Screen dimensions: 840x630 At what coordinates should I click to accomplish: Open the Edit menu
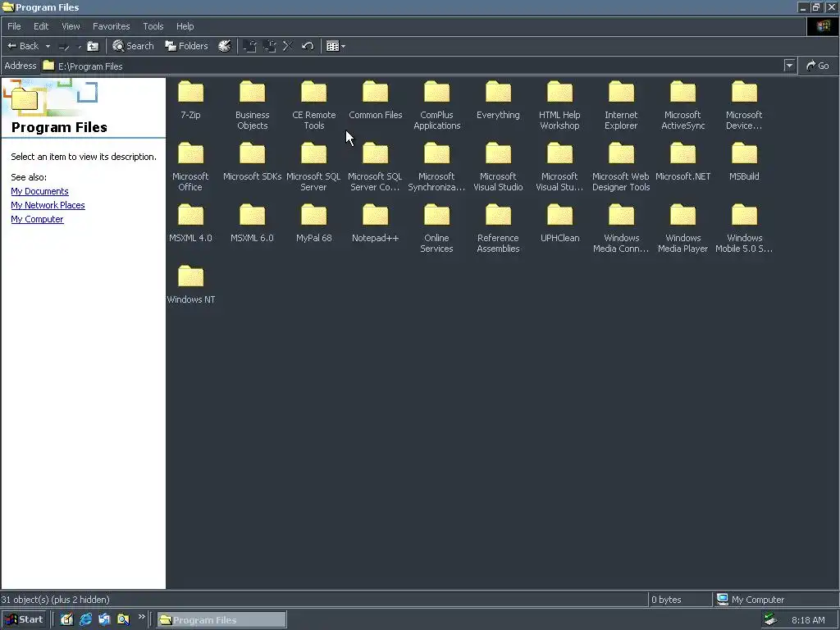point(41,26)
